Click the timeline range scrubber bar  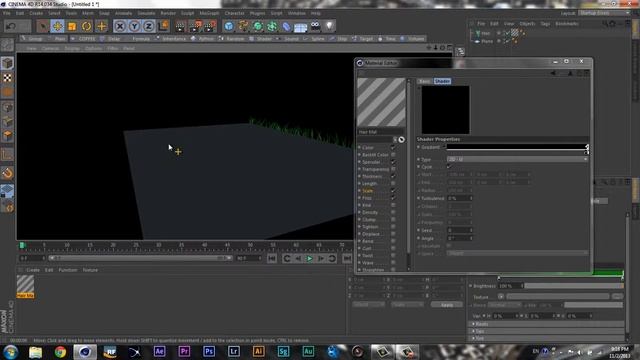(140, 258)
